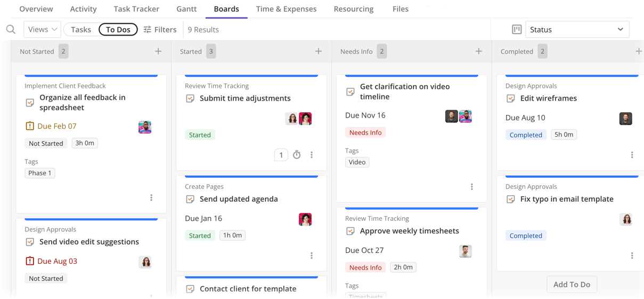Open the Time & Expenses tab

(x=286, y=9)
